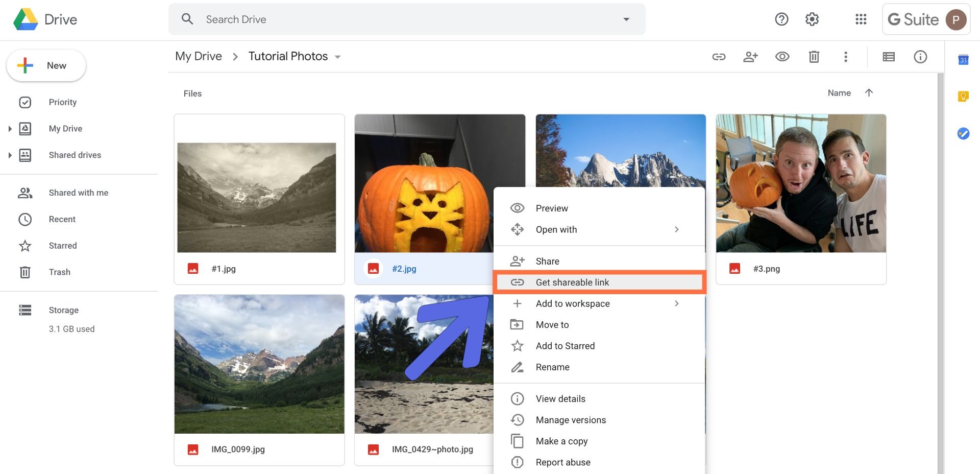Expand the search options dropdown arrow
Viewport: 980px width, 474px height.
point(626,19)
